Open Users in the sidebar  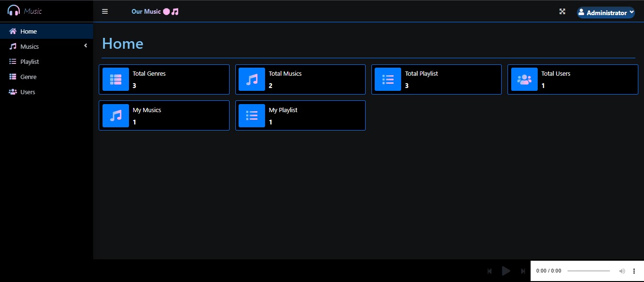[x=46, y=92]
